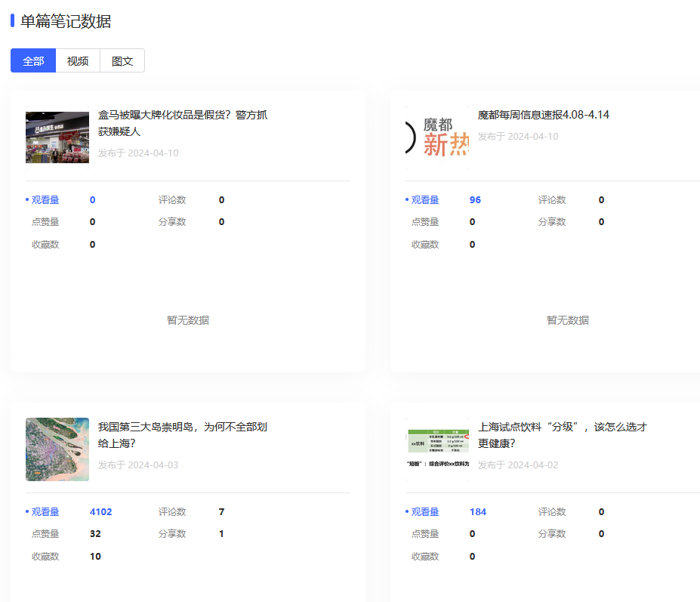
Task: Select 观看量 in 上海试点饮料 note card
Action: pos(425,512)
